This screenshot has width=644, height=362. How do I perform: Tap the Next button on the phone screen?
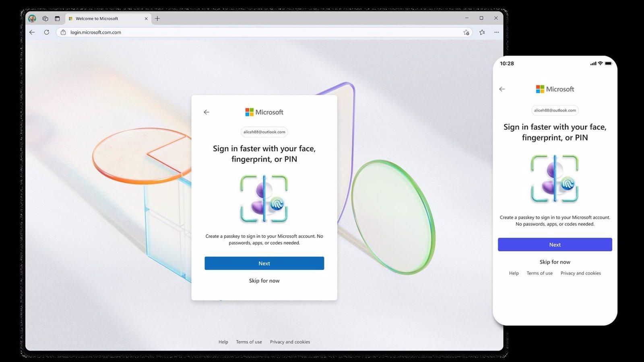[x=555, y=245]
